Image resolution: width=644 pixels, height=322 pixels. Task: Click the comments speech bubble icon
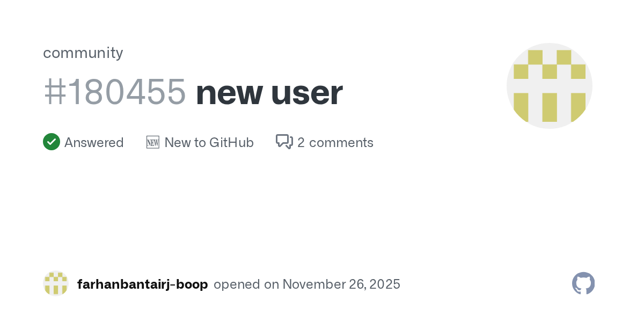click(x=284, y=142)
